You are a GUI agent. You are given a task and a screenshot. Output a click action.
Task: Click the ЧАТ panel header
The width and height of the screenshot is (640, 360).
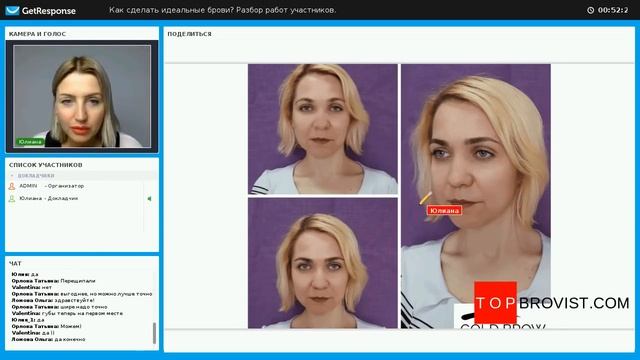tap(15, 263)
